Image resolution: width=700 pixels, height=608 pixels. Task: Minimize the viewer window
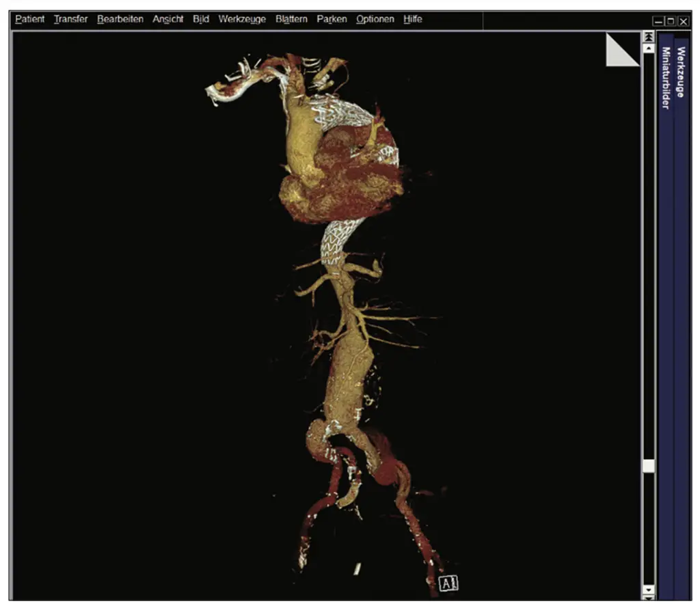pyautogui.click(x=658, y=21)
